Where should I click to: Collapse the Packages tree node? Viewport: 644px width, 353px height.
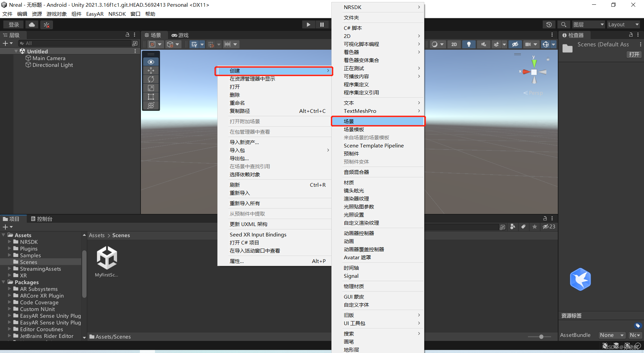(x=4, y=282)
